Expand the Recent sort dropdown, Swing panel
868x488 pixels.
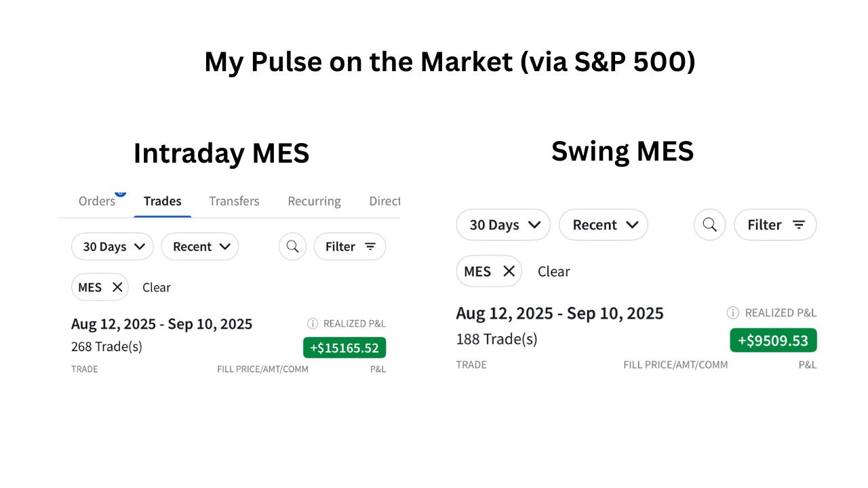[603, 224]
